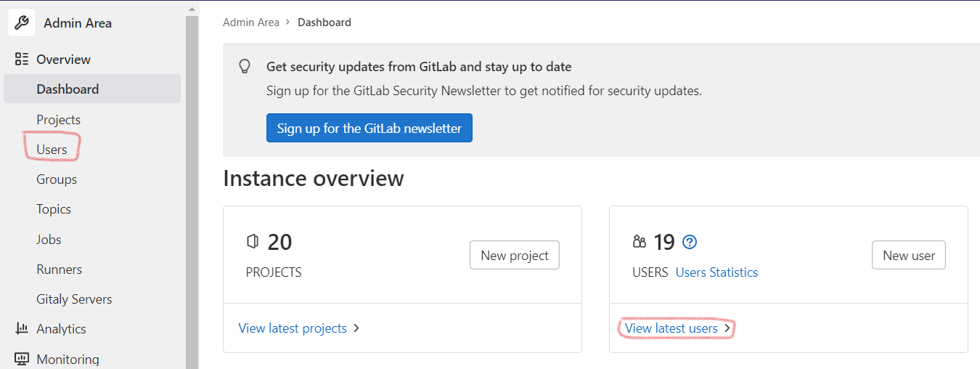The width and height of the screenshot is (980, 369).
Task: Click Sign up for the GitLab newsletter
Action: pos(369,128)
